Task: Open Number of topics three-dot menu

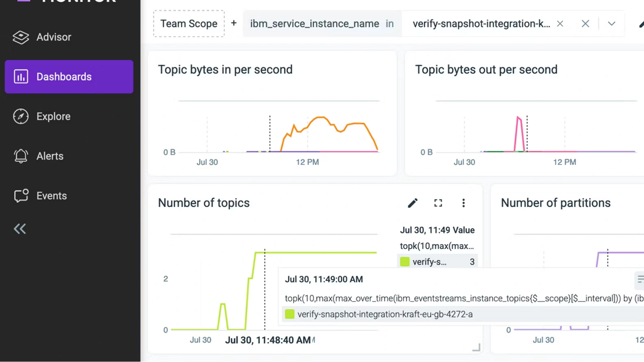Action: [463, 203]
